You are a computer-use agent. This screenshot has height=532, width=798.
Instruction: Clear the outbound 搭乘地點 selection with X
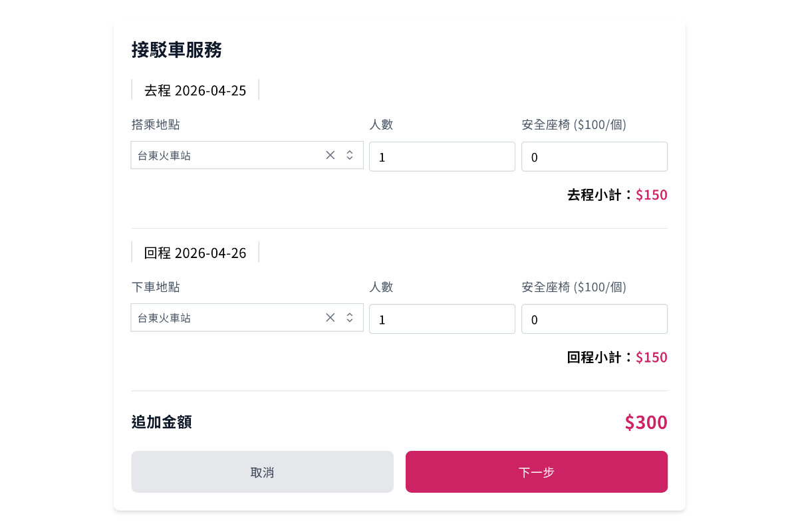tap(330, 155)
